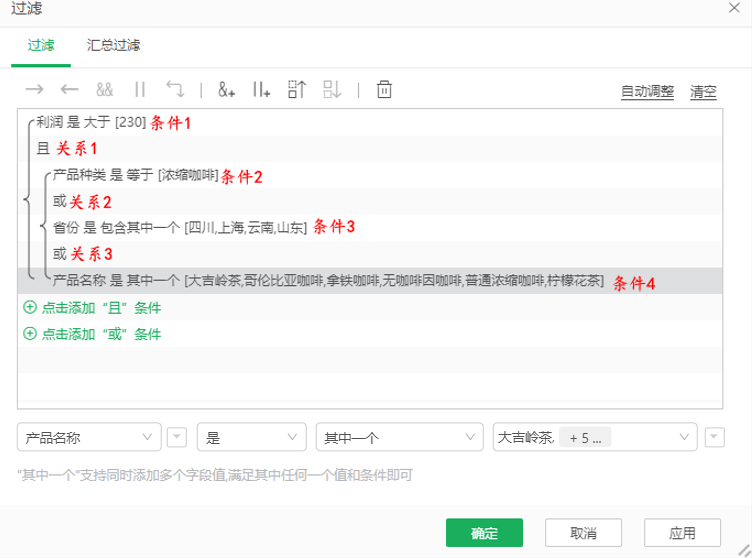This screenshot has height=558, width=752.
Task: Click the 确定 button
Action: [x=484, y=533]
